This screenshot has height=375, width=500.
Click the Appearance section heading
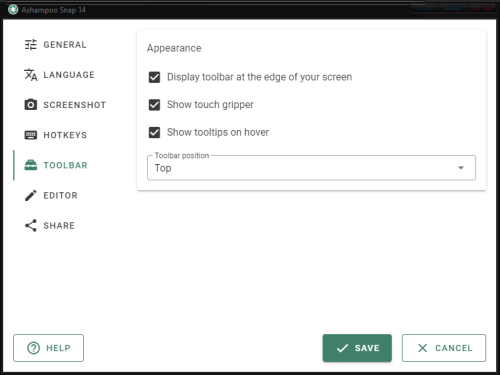(174, 48)
